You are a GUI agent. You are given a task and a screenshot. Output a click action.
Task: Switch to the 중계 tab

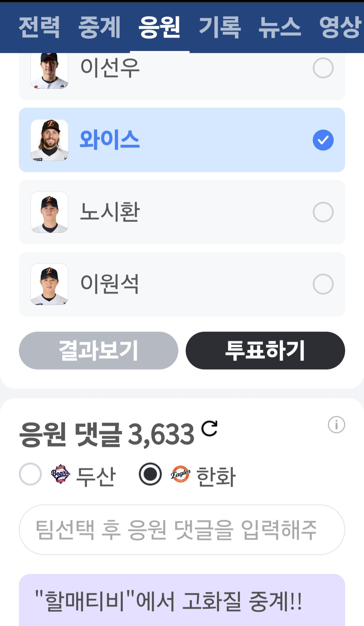[99, 27]
